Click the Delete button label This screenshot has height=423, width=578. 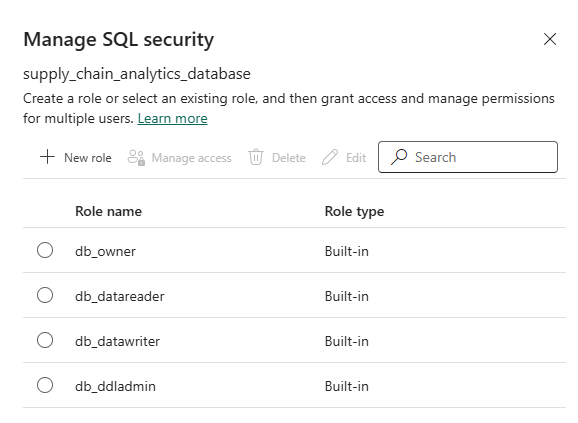(289, 158)
